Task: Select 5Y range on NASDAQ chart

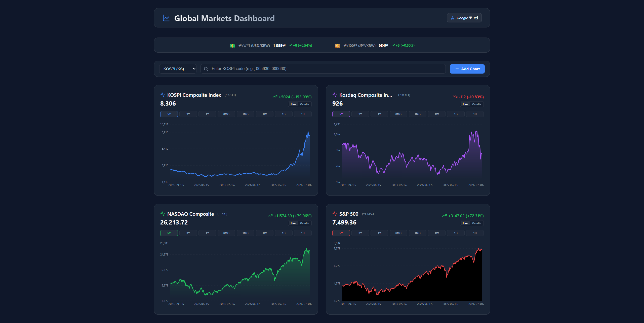Action: (x=169, y=233)
